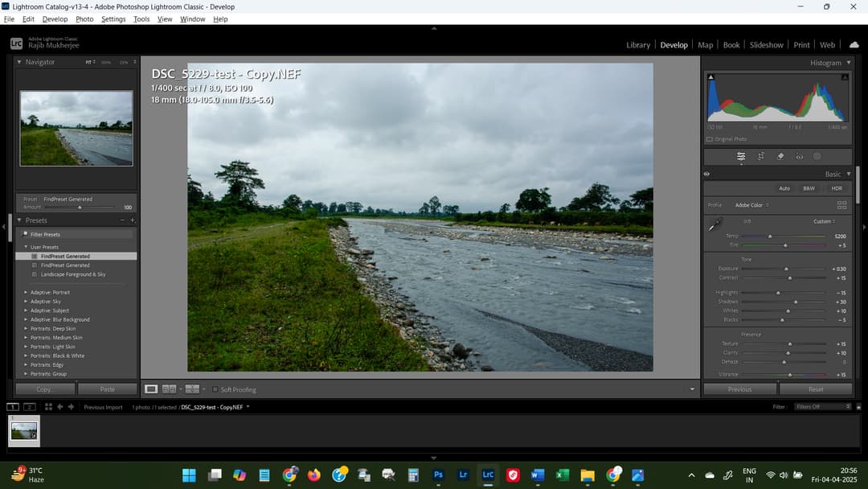Pick the White Balance eyedropper
The width and height of the screenshot is (868, 489).
(714, 225)
